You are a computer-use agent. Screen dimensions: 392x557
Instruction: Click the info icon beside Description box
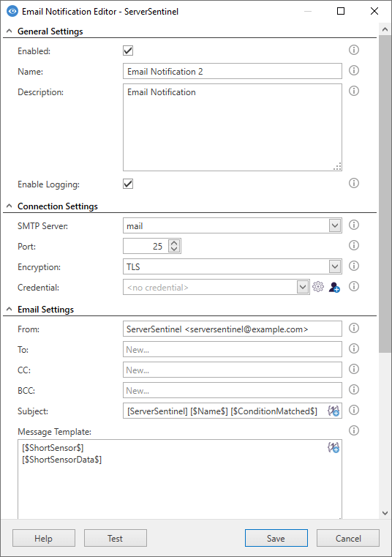(354, 91)
